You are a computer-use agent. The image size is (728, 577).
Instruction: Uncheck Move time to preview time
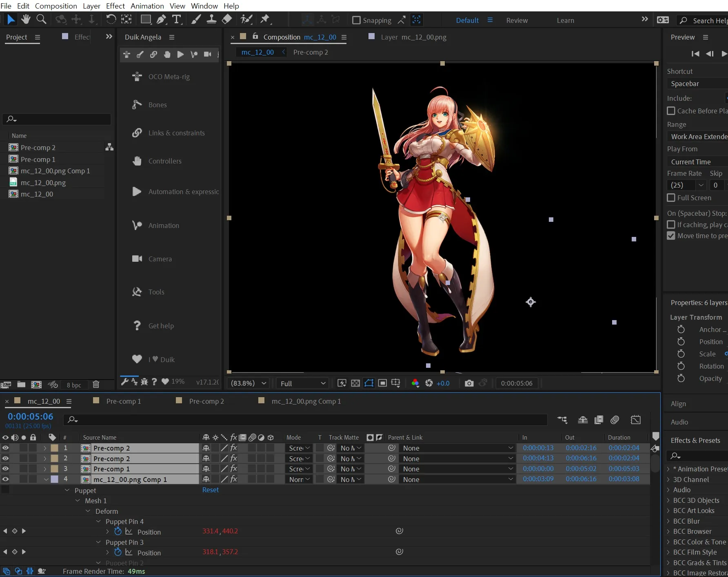point(671,236)
